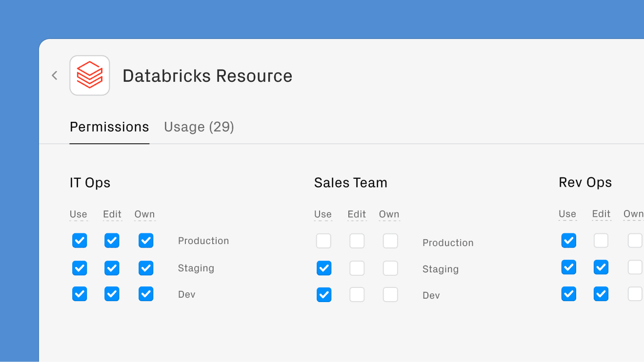Click the Own column header under Rev Ops
This screenshot has width=644, height=362.
(634, 214)
